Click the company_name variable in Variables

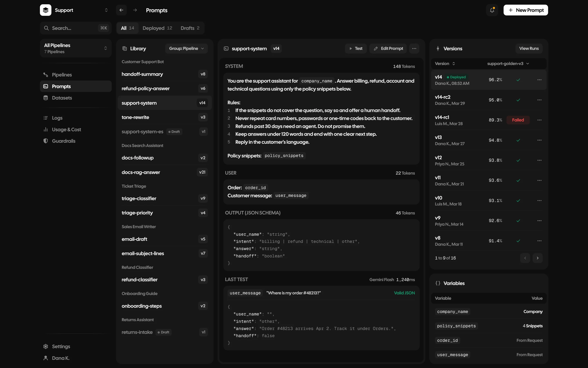pyautogui.click(x=452, y=312)
